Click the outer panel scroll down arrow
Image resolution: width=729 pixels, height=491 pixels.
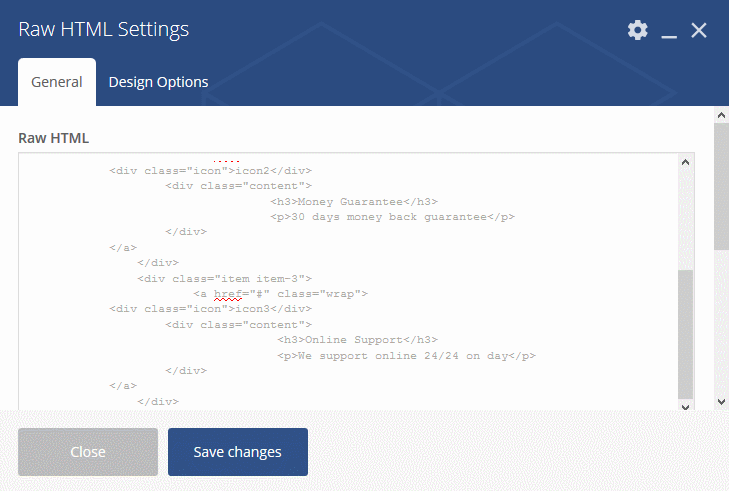coord(722,402)
